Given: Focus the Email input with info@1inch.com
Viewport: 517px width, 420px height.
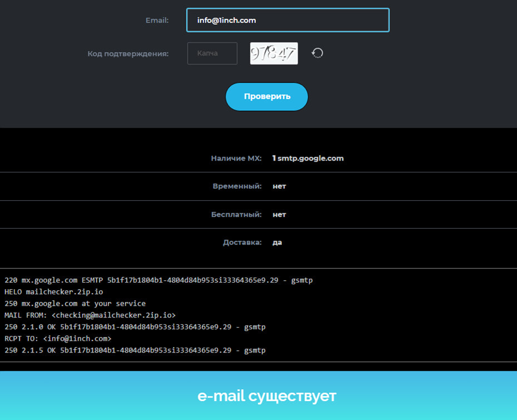Looking at the screenshot, I should pyautogui.click(x=288, y=20).
